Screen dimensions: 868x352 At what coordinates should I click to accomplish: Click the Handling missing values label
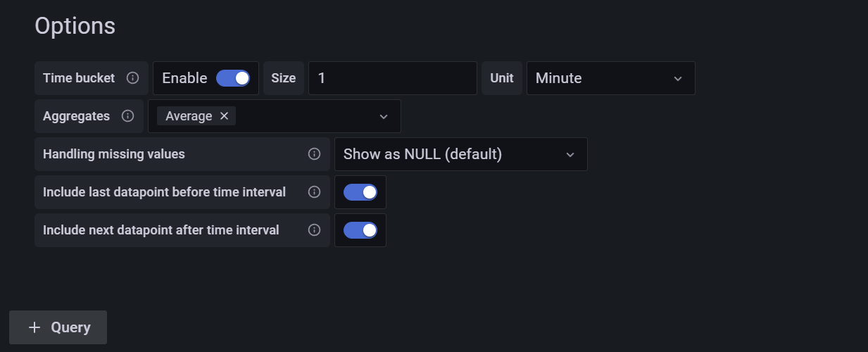coord(114,154)
